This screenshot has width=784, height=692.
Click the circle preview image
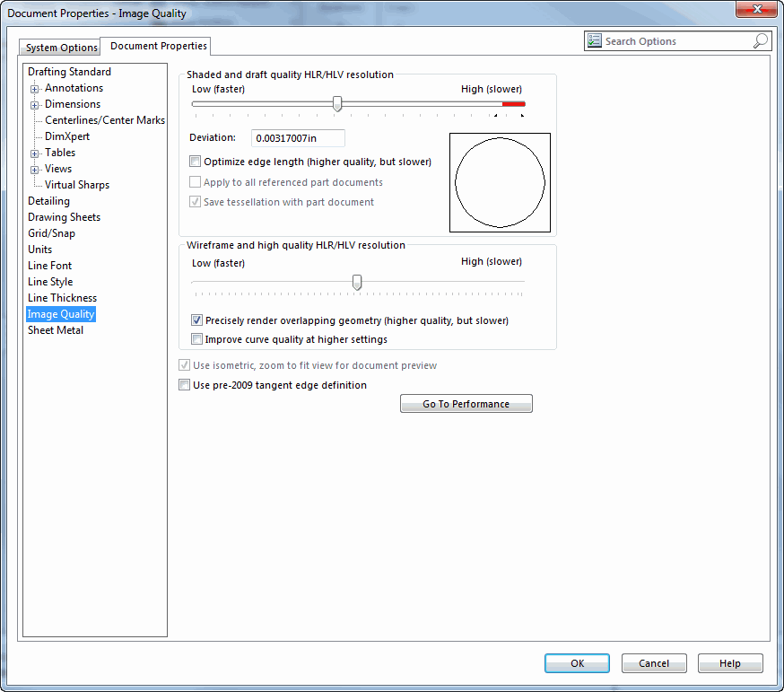click(500, 182)
